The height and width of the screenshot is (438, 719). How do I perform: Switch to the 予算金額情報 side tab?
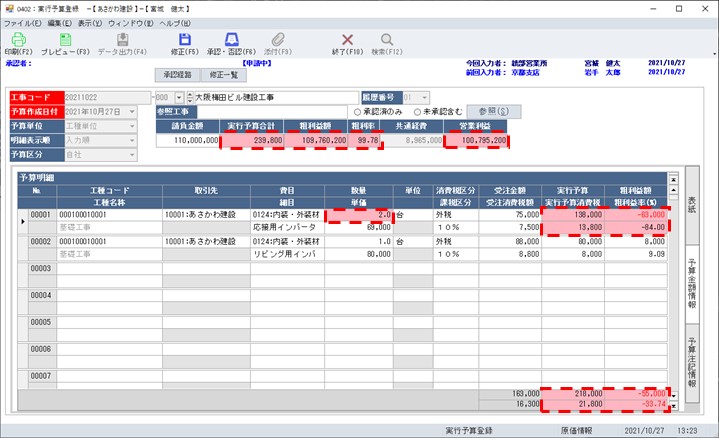click(x=692, y=281)
